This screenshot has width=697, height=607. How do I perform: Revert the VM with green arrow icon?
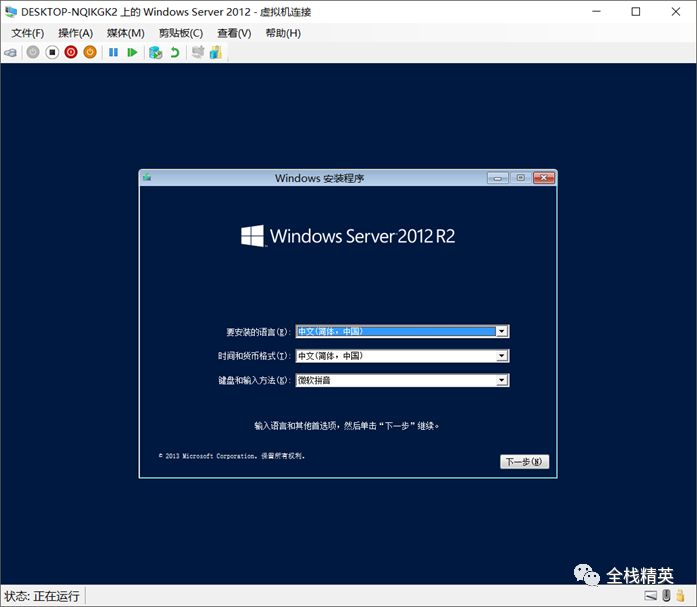(175, 52)
